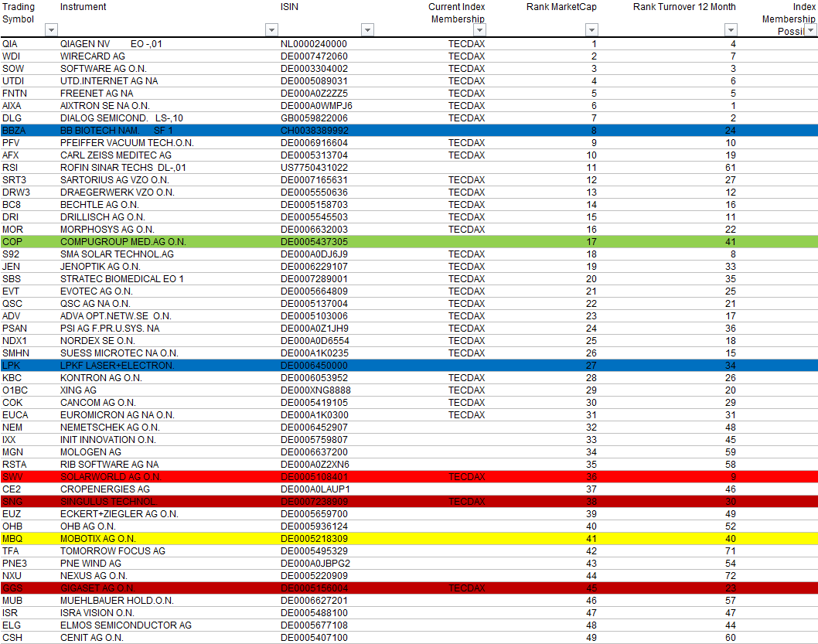
Task: Open the ISIN column filter dropdown
Action: 367,30
